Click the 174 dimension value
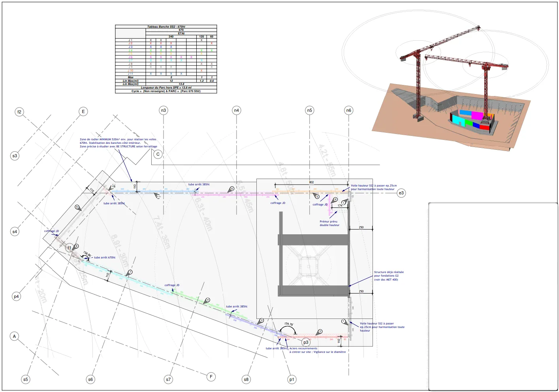The height and width of the screenshot is (392, 559). click(x=340, y=205)
